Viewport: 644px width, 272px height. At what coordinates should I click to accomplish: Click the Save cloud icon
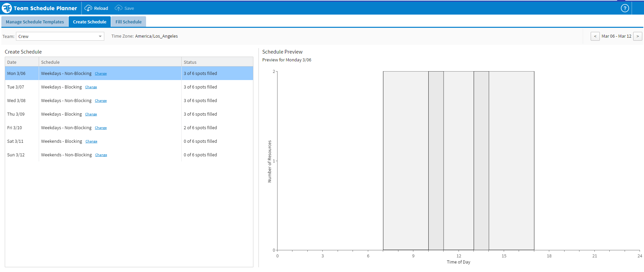(119, 8)
